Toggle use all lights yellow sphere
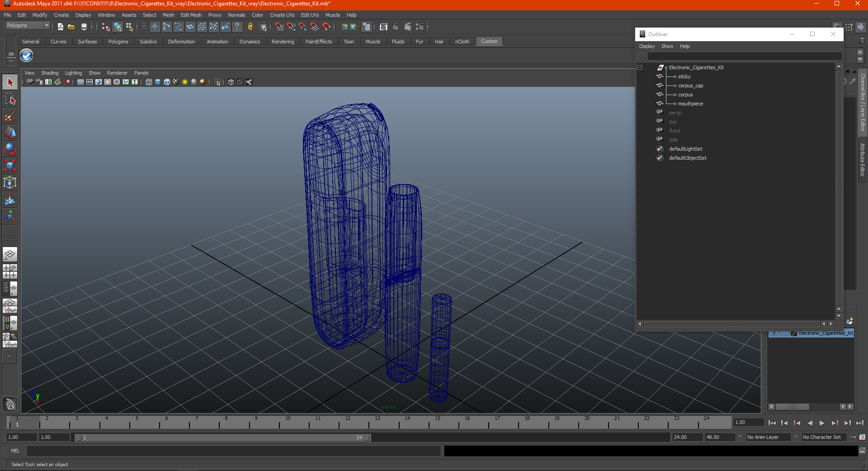 tap(185, 82)
